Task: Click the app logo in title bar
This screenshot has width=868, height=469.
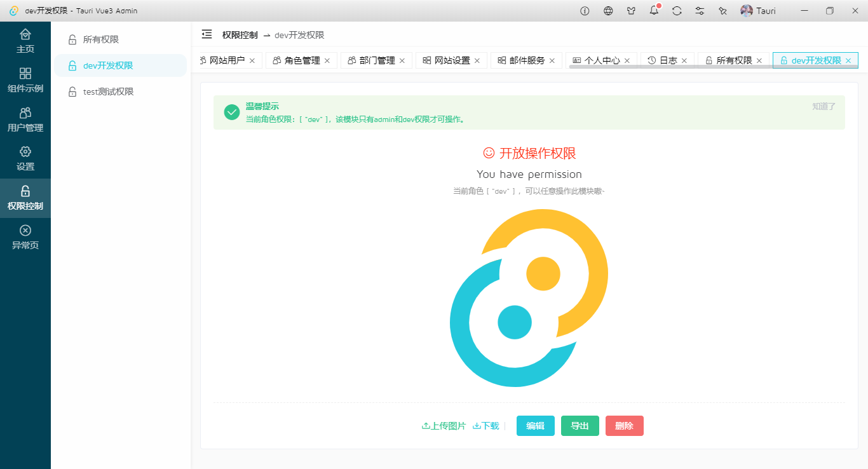Action: point(14,11)
